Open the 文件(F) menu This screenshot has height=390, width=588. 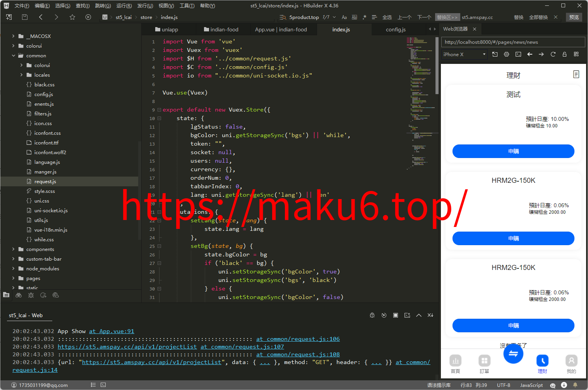coord(22,6)
